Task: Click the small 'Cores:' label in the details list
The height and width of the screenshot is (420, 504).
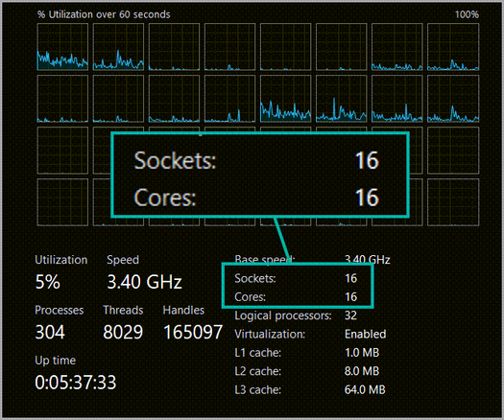Action: (250, 297)
